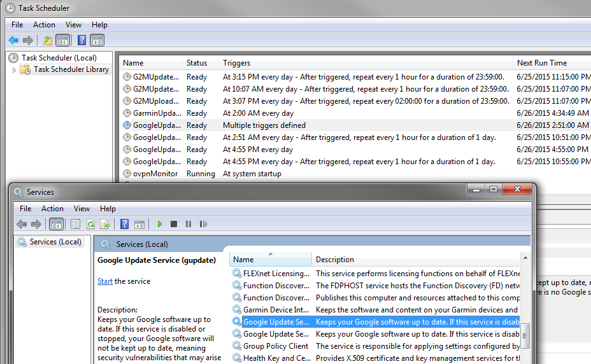591x364 pixels.
Task: Click green Start Service play icon
Action: [x=159, y=224]
